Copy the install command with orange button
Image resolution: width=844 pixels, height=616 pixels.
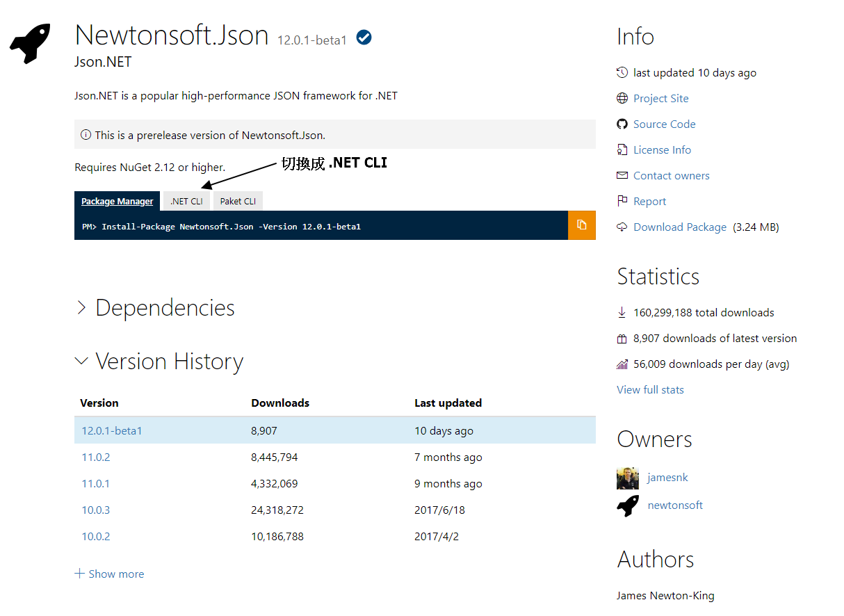[x=582, y=225]
